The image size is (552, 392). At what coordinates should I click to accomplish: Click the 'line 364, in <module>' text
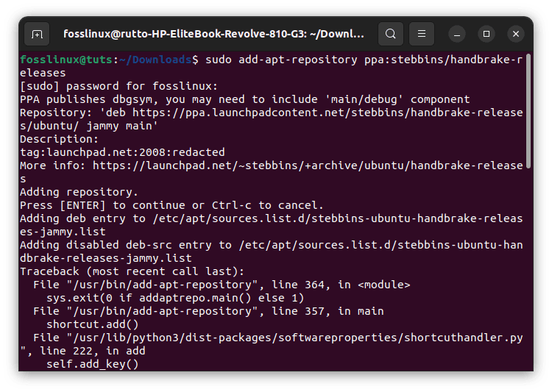(341, 285)
